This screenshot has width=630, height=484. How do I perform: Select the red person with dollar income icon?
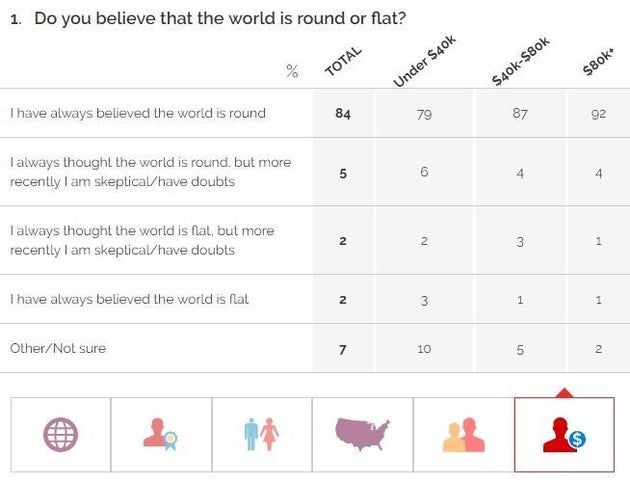point(564,434)
